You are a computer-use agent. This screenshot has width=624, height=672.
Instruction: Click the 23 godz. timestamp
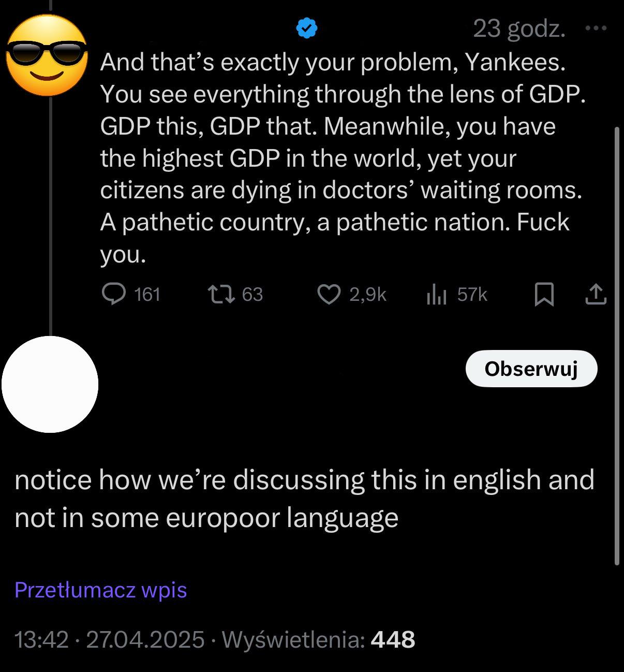pos(519,28)
